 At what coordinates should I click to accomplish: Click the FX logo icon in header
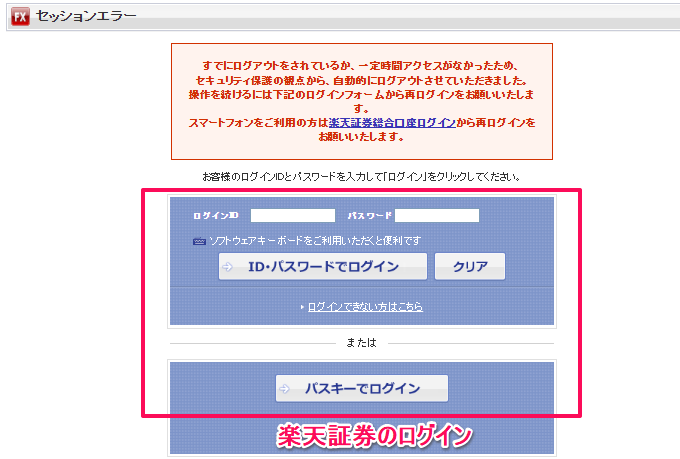point(19,16)
